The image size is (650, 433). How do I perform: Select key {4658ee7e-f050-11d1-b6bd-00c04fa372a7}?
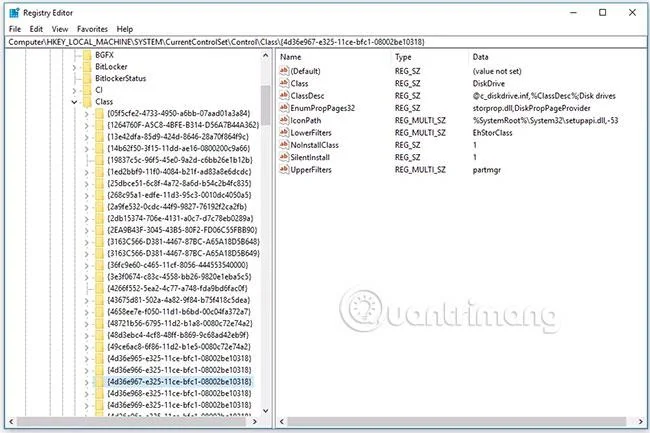pyautogui.click(x=179, y=312)
